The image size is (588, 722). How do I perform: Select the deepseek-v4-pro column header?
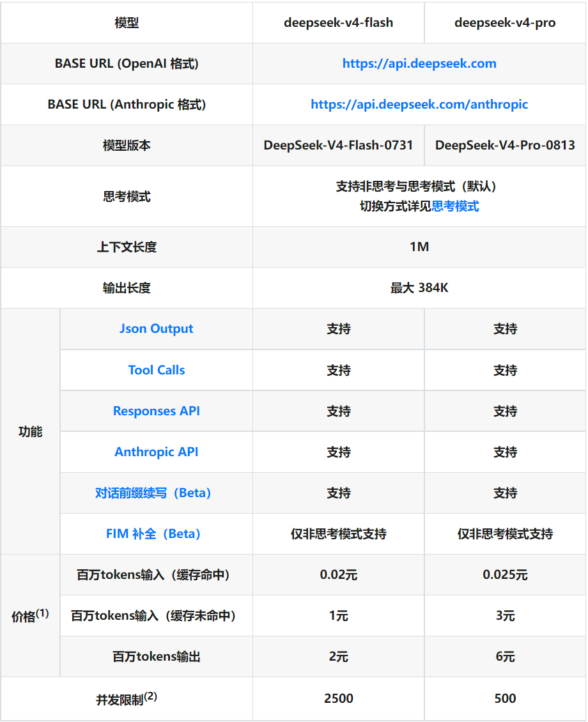click(x=505, y=22)
